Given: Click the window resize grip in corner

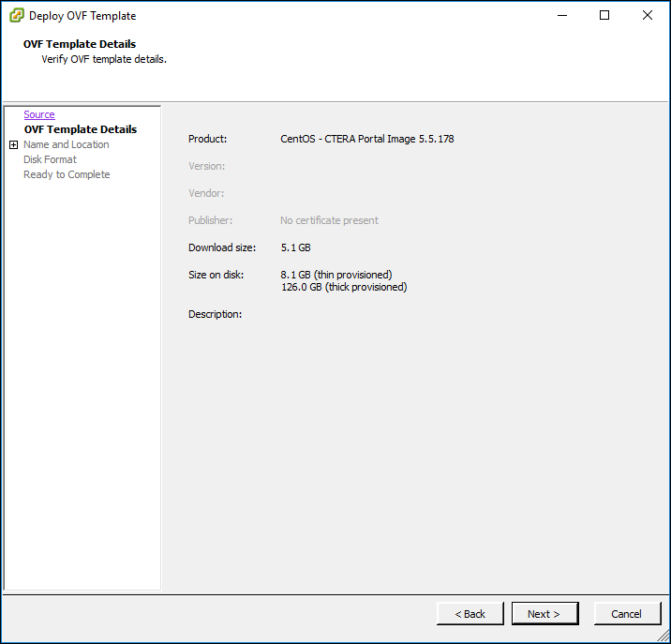Looking at the screenshot, I should click(664, 636).
